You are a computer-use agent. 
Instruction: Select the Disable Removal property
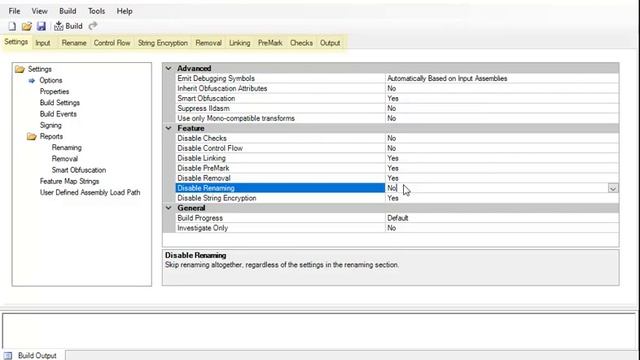pyautogui.click(x=280, y=178)
